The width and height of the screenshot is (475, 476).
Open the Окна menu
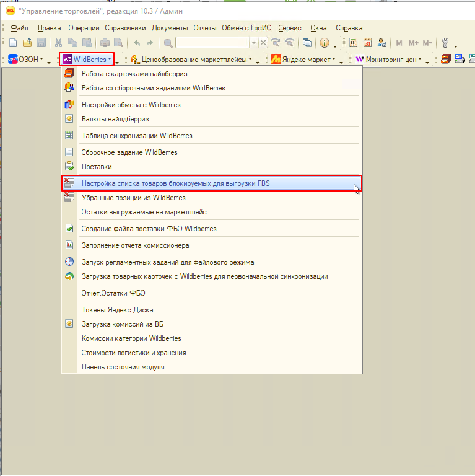(318, 28)
